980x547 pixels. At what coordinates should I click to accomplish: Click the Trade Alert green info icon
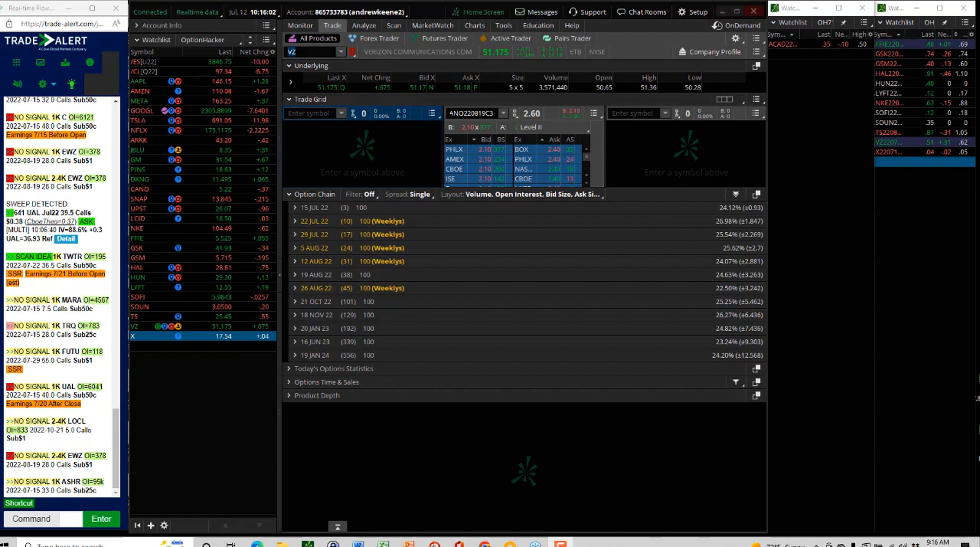pos(90,63)
